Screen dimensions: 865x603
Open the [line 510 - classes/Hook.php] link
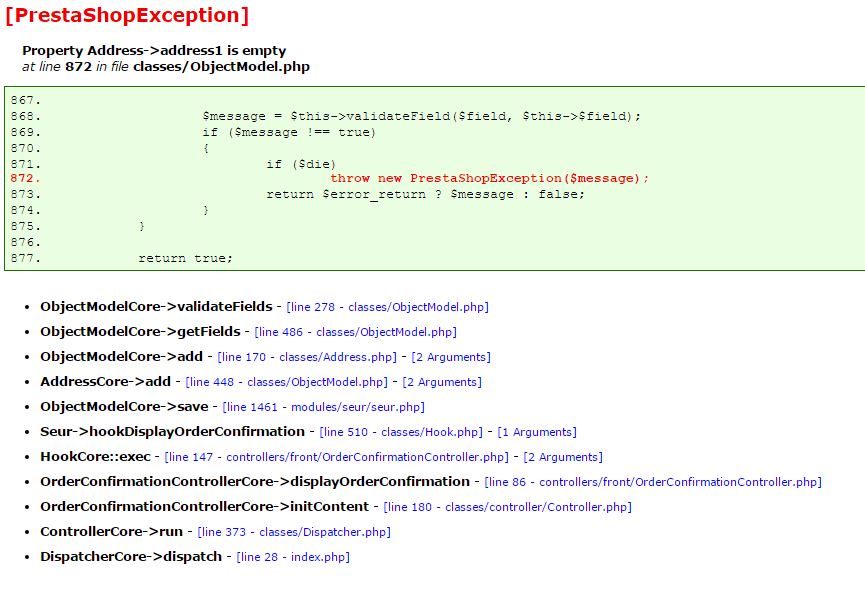tap(401, 432)
